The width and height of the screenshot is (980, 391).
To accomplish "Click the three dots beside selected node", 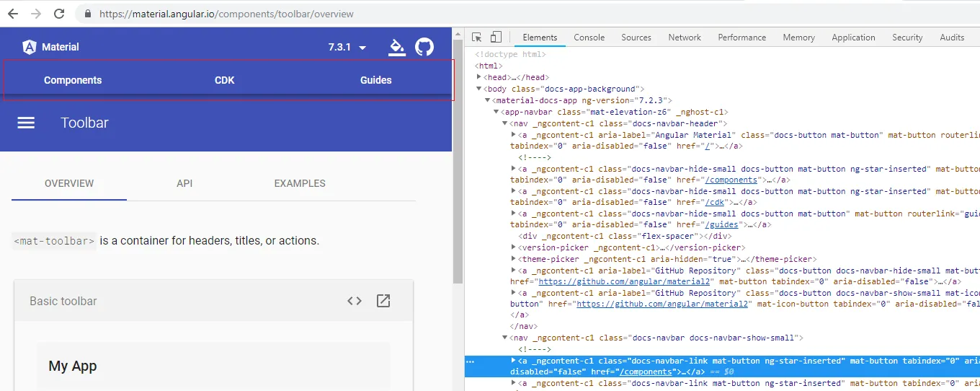I will (x=470, y=361).
